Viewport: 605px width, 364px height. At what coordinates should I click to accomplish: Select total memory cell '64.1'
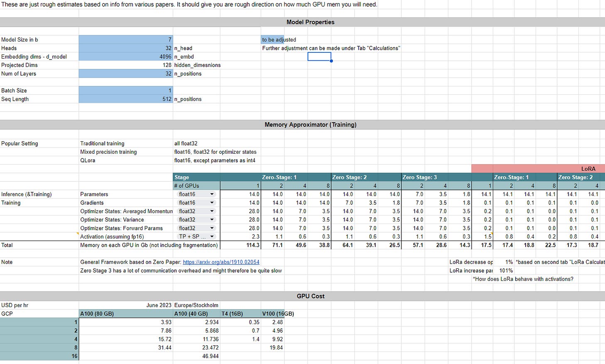[x=343, y=245]
